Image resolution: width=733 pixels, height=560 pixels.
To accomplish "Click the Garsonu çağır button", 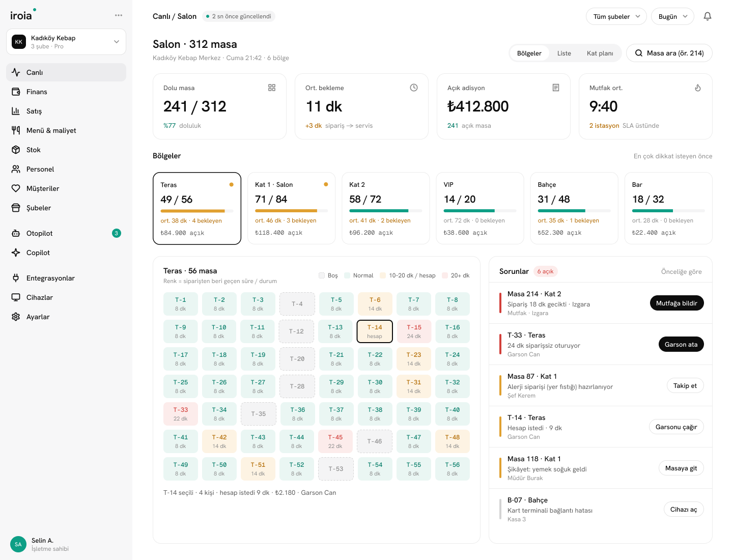I will [x=676, y=427].
